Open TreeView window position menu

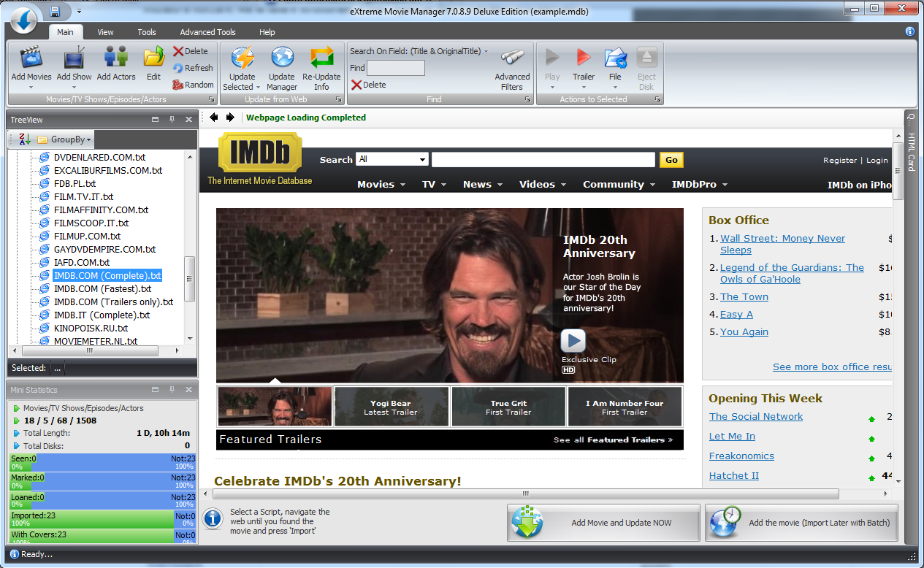[x=156, y=120]
